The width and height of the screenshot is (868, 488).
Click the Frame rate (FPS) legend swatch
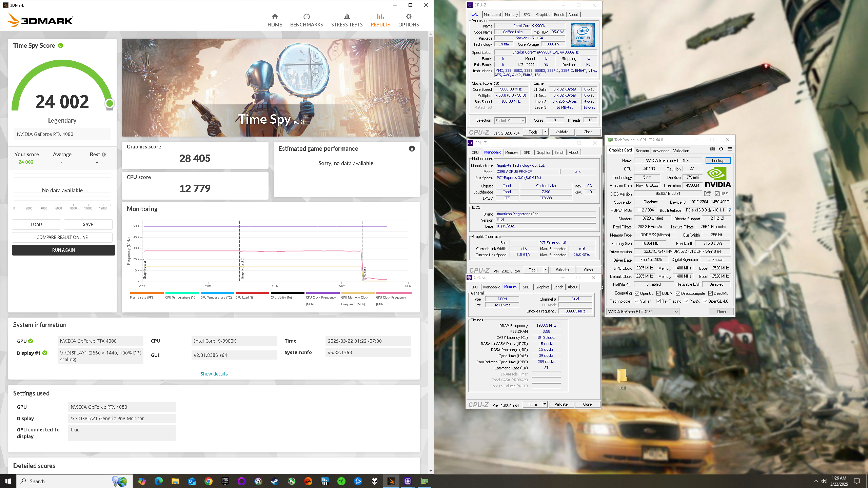coord(146,293)
